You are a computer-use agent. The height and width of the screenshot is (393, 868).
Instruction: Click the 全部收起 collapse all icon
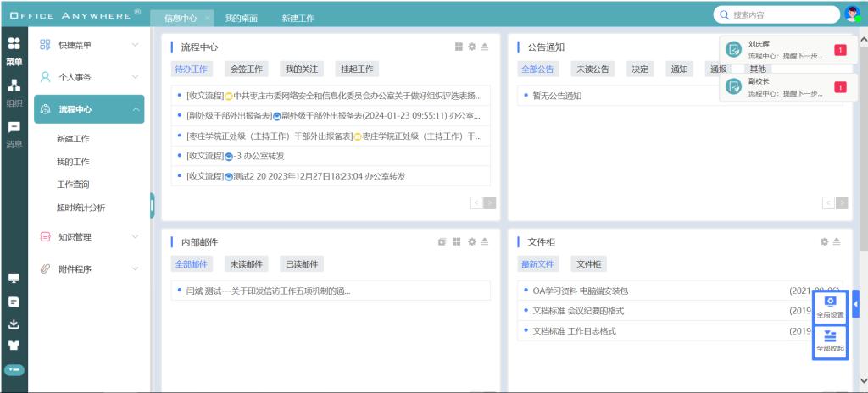831,341
